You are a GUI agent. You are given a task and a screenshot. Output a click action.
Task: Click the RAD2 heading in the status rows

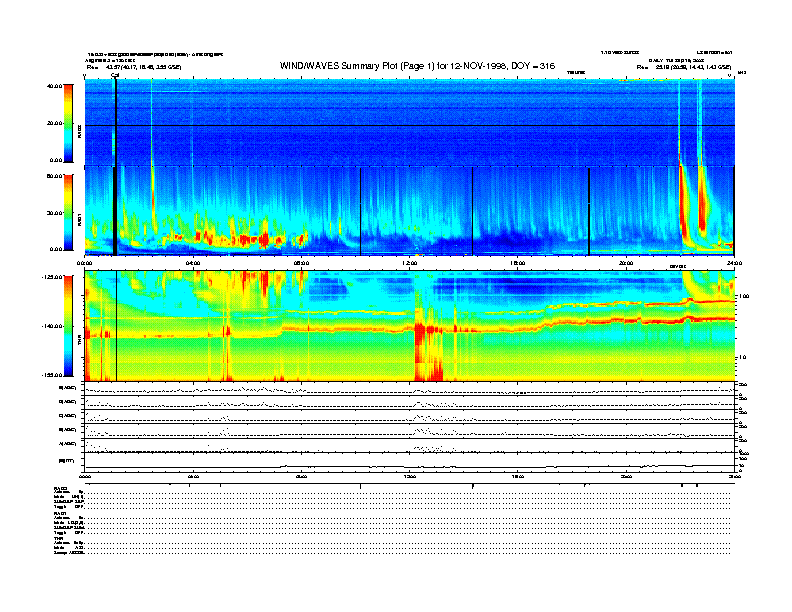click(x=60, y=488)
